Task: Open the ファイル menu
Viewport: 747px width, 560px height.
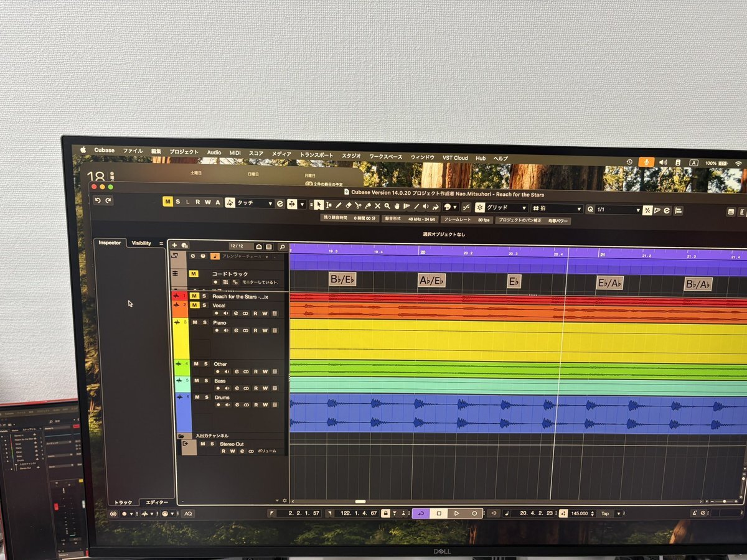Action: click(x=132, y=151)
